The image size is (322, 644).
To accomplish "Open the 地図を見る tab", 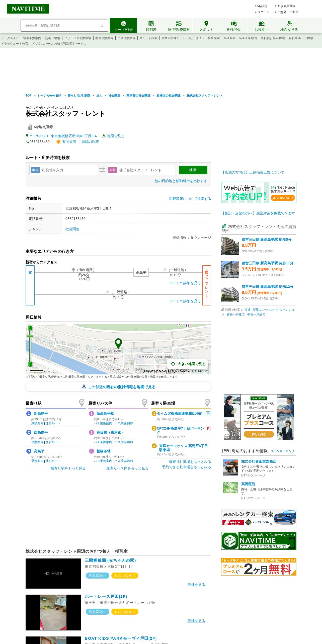I will (289, 26).
